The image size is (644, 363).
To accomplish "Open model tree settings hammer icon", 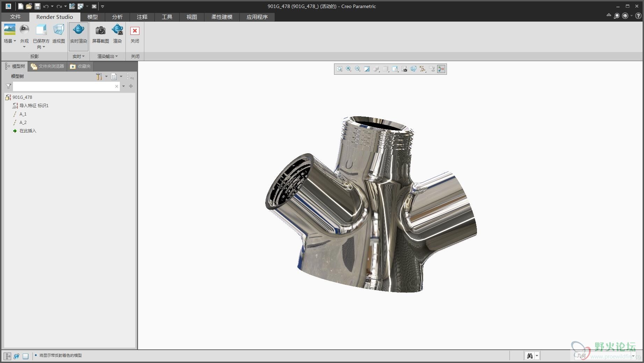I will coord(99,76).
